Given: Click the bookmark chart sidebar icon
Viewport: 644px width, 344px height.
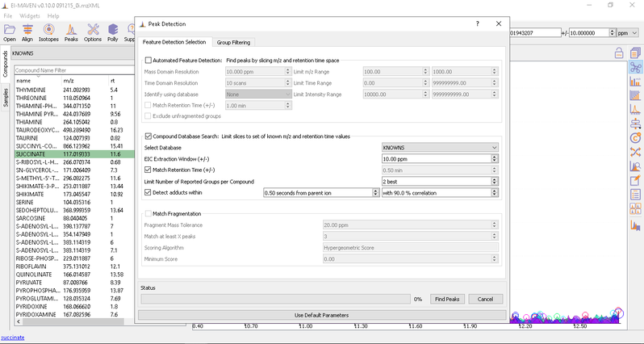Looking at the screenshot, I should [635, 225].
